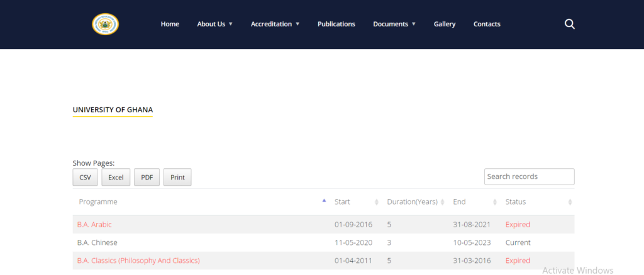
Task: Select the B.A. Chinese row text
Action: pos(97,242)
